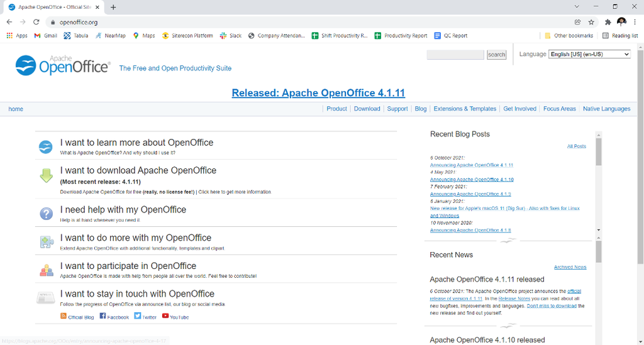This screenshot has width=644, height=345.
Task: Open the Other bookmarks folder
Action: 569,36
